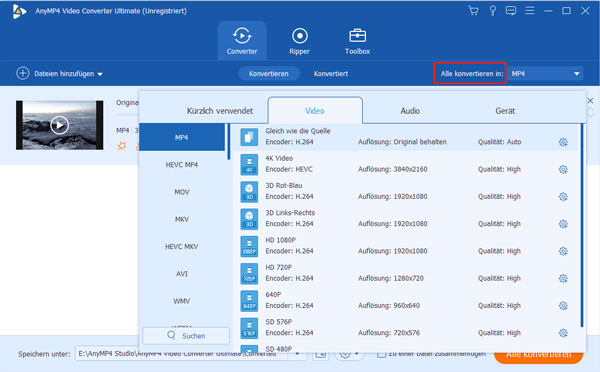Open settings gear for SD 576P
This screenshot has width=600, height=372.
(x=563, y=333)
